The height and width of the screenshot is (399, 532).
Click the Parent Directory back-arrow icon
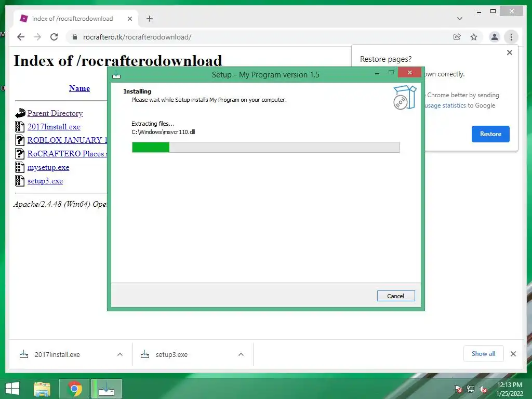click(20, 113)
